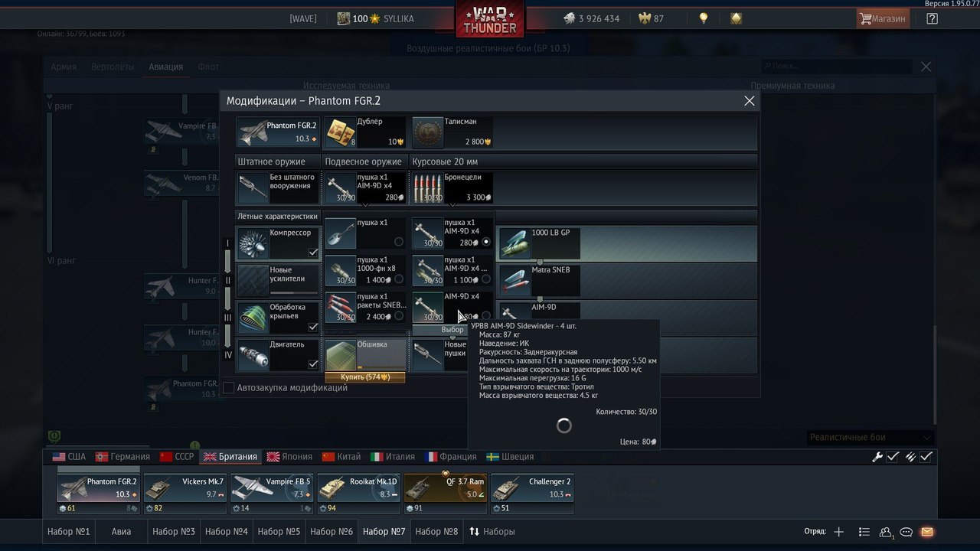Screen dimensions: 980x551
Task: Select the США nation tab
Action: [70, 457]
